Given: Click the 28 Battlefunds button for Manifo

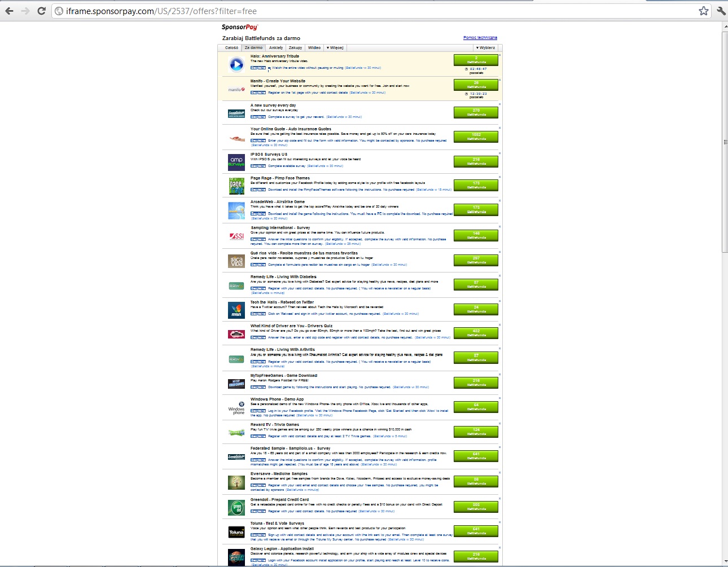Looking at the screenshot, I should (x=476, y=85).
